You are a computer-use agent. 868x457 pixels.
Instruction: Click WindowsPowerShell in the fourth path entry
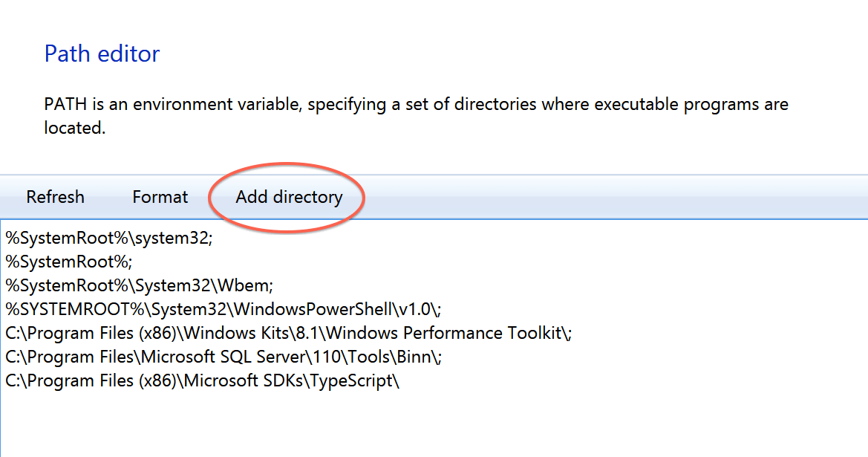tap(313, 310)
